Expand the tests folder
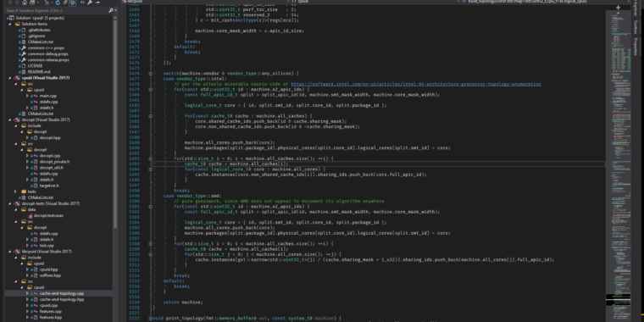 pos(16,192)
